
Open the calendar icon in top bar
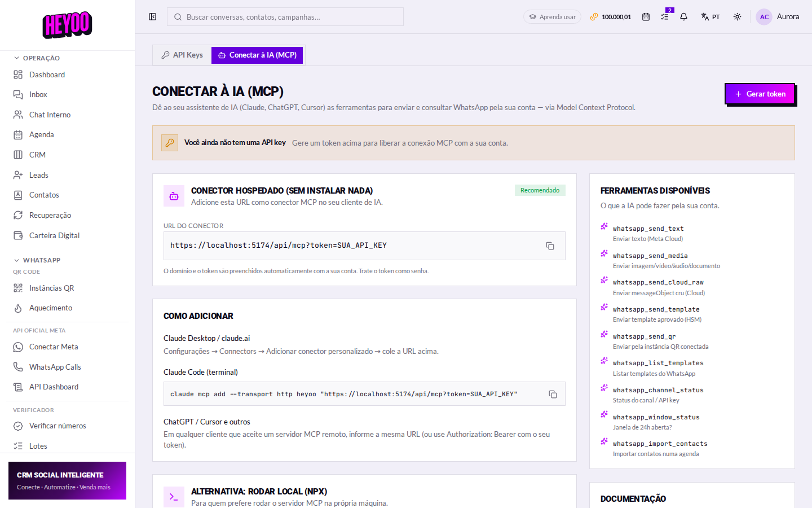coord(646,17)
